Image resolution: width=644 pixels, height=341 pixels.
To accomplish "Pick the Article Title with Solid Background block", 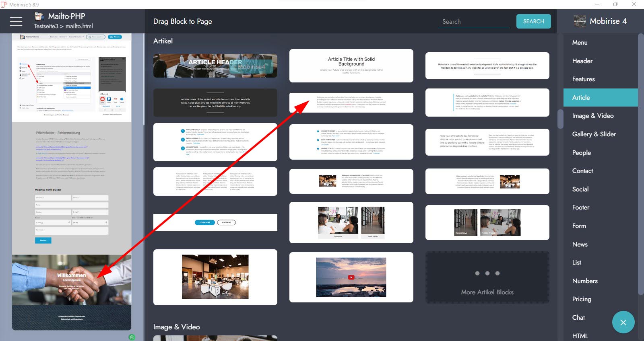I will [x=351, y=66].
